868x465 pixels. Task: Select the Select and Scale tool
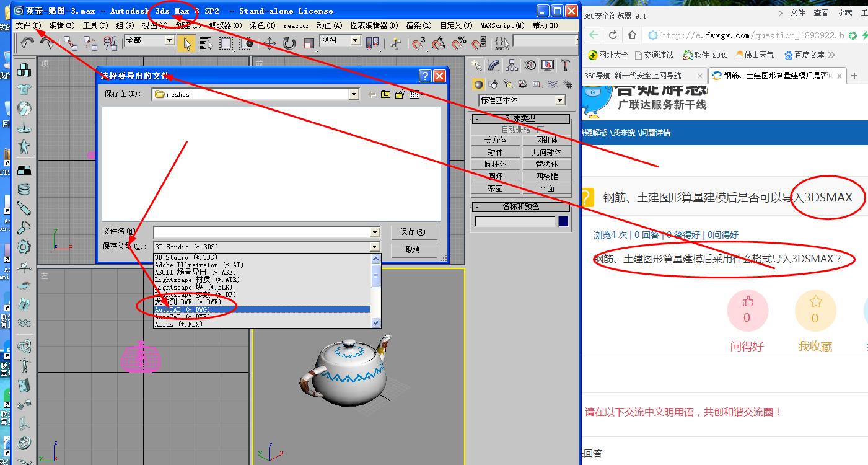[309, 42]
